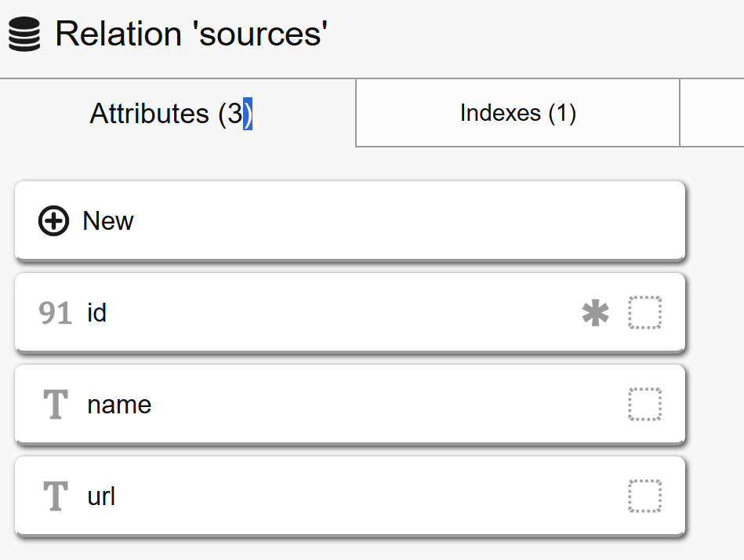Open the url attribute by its label
The image size is (744, 560).
(x=101, y=496)
